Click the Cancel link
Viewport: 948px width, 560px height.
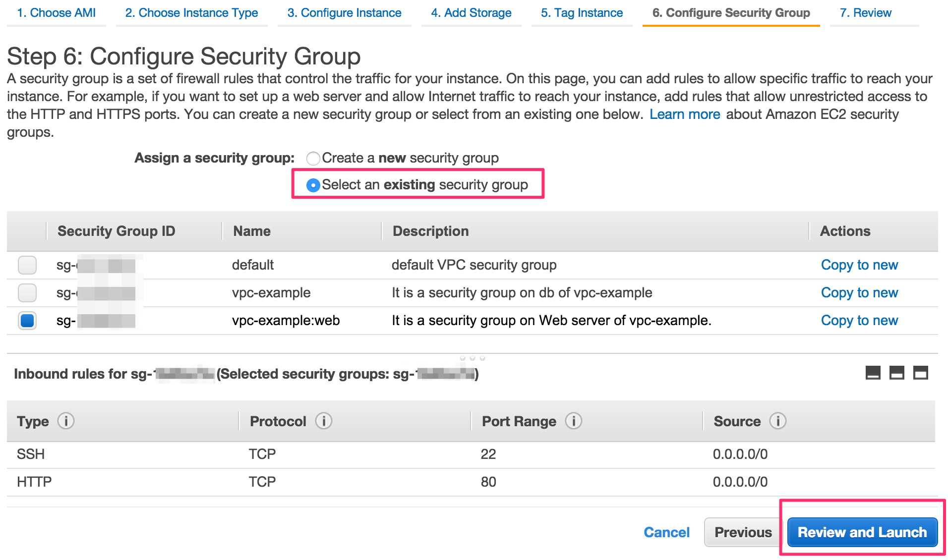(x=666, y=532)
